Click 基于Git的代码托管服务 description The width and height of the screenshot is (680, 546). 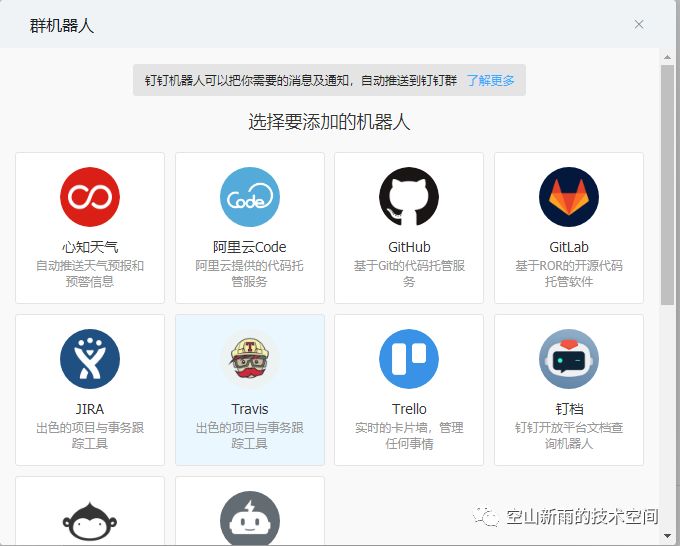[x=409, y=274]
